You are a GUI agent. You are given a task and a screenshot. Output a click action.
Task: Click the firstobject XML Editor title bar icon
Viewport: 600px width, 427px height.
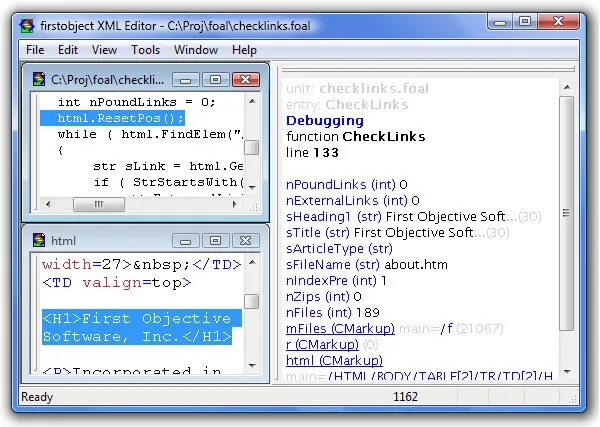pos(27,26)
